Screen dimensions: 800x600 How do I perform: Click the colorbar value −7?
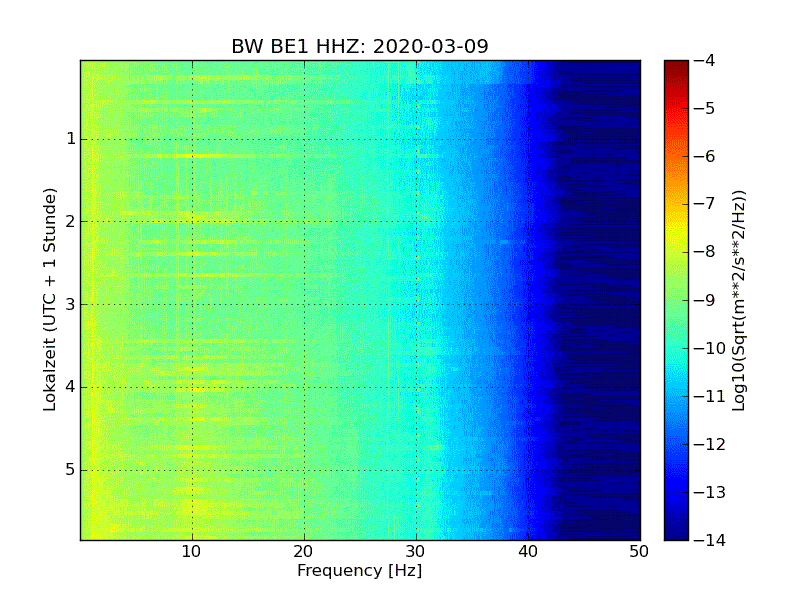click(705, 204)
